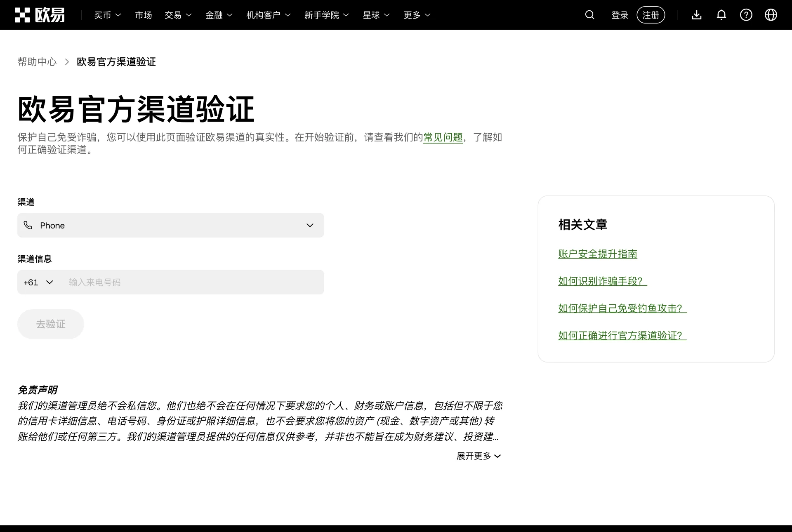Screen dimensions: 792x532
Task: Go to 帮助中心 breadcrumb
Action: pos(37,62)
